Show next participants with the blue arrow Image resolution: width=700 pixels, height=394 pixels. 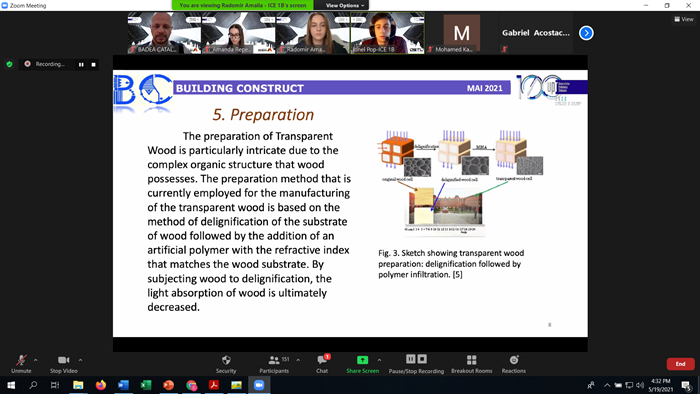click(x=586, y=33)
